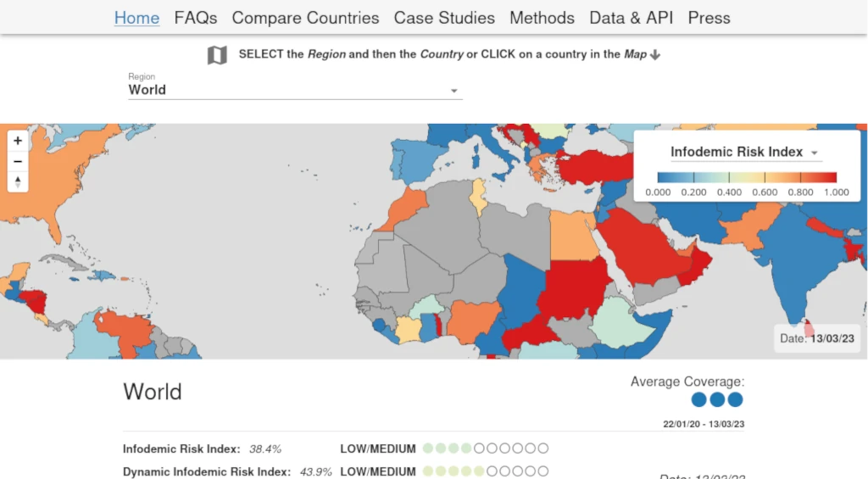The height and width of the screenshot is (479, 868).
Task: Open the FAQs page
Action: (x=196, y=18)
